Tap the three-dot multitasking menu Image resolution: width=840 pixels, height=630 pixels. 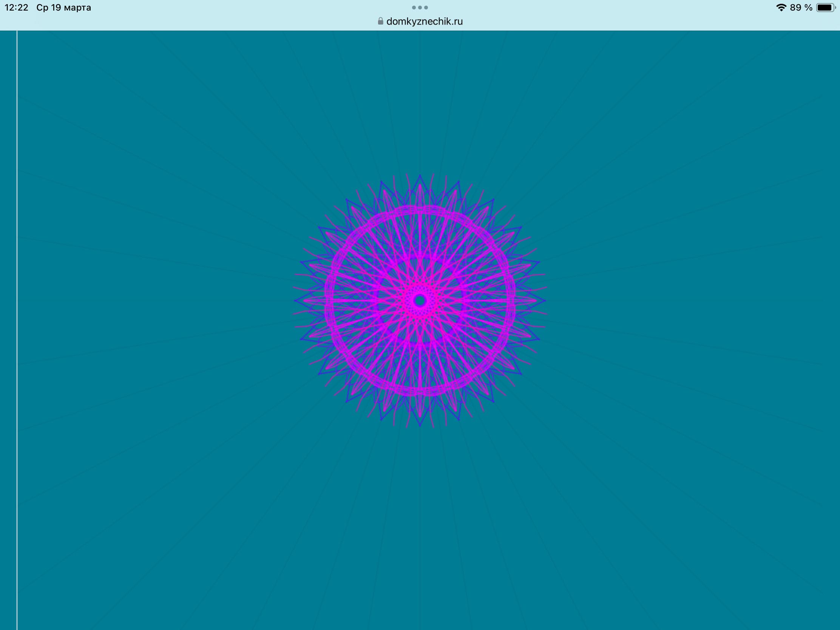tap(420, 8)
